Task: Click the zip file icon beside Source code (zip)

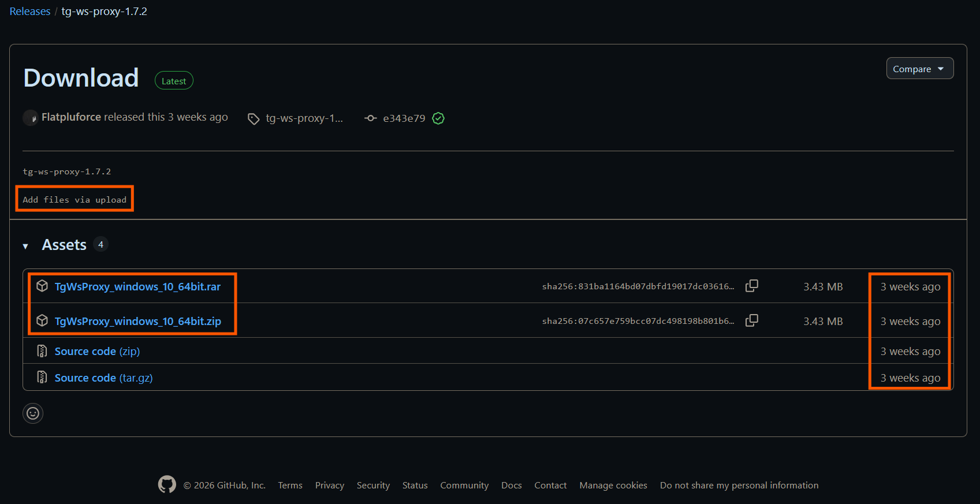Action: (42, 351)
